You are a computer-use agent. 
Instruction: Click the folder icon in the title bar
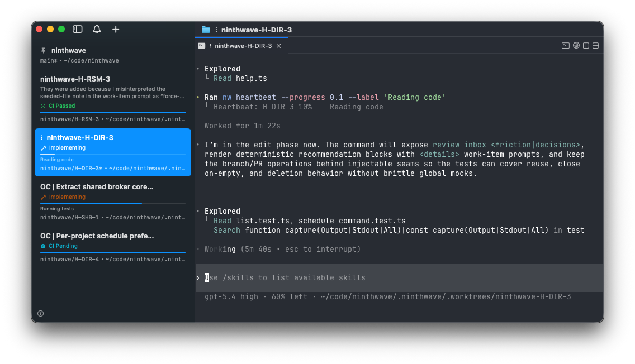[x=205, y=29]
